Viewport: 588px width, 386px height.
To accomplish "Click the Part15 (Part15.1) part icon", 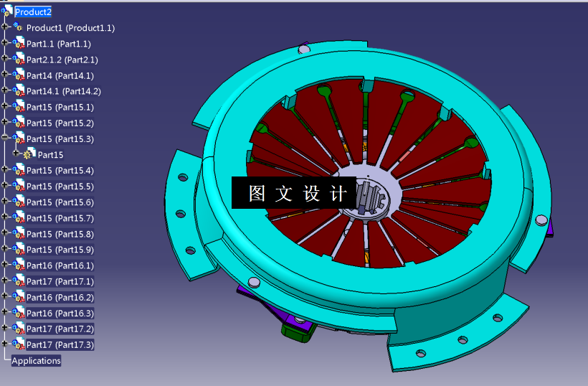I will pyautogui.click(x=19, y=106).
